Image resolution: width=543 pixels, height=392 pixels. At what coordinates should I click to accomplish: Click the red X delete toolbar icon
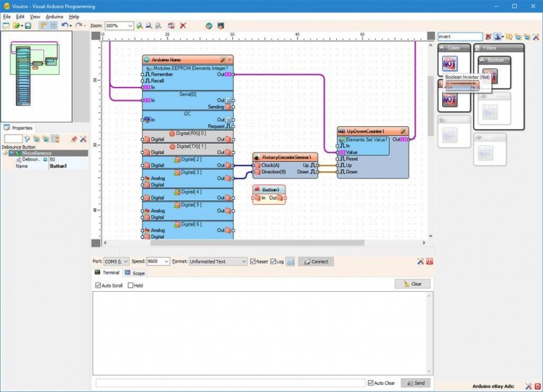(183, 25)
